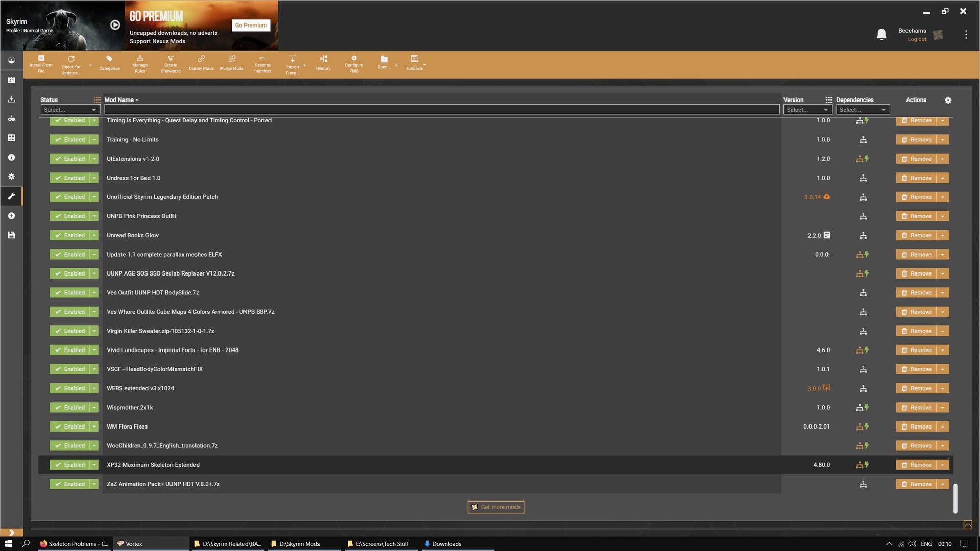980x551 pixels.
Task: Open the downloads icon in the sidebar
Action: click(11, 99)
